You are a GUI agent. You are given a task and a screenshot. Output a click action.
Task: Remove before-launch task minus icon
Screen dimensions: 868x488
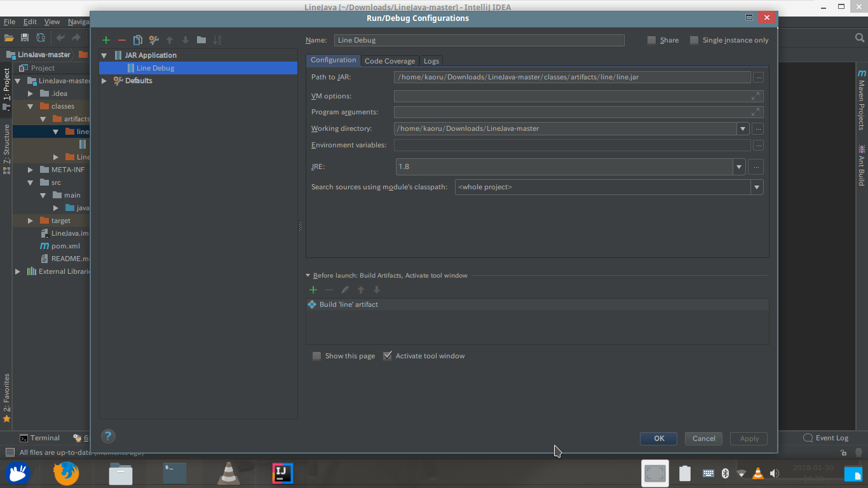(x=329, y=290)
